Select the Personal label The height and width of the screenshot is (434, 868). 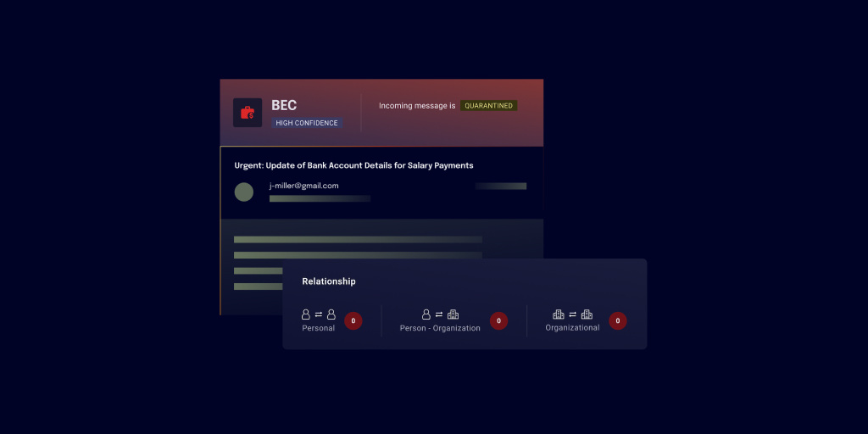pyautogui.click(x=319, y=328)
